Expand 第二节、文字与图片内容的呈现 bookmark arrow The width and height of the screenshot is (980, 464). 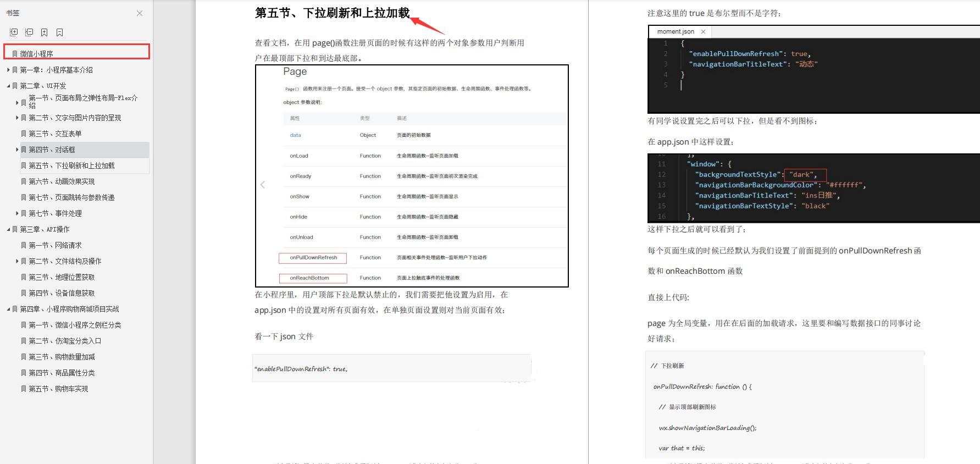coord(17,118)
